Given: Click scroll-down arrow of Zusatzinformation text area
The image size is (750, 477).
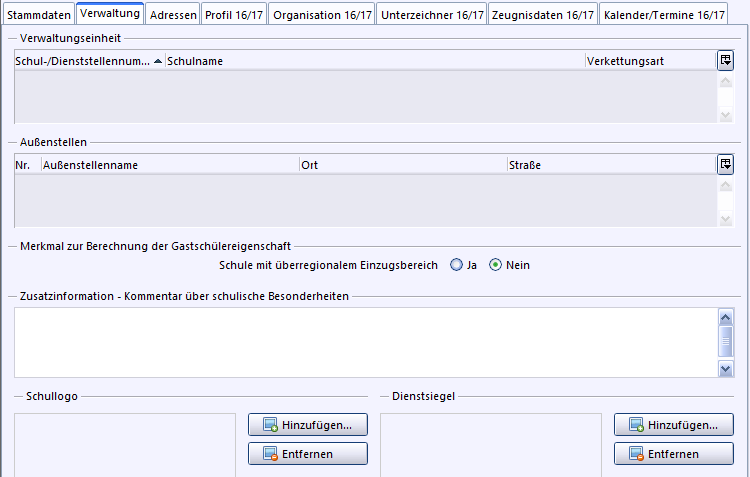Looking at the screenshot, I should click(726, 368).
